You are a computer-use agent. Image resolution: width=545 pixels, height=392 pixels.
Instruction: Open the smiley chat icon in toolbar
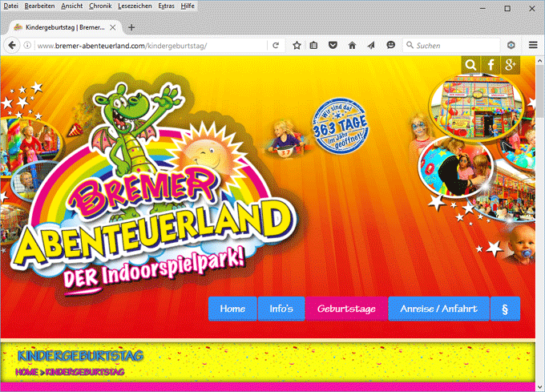[x=390, y=45]
